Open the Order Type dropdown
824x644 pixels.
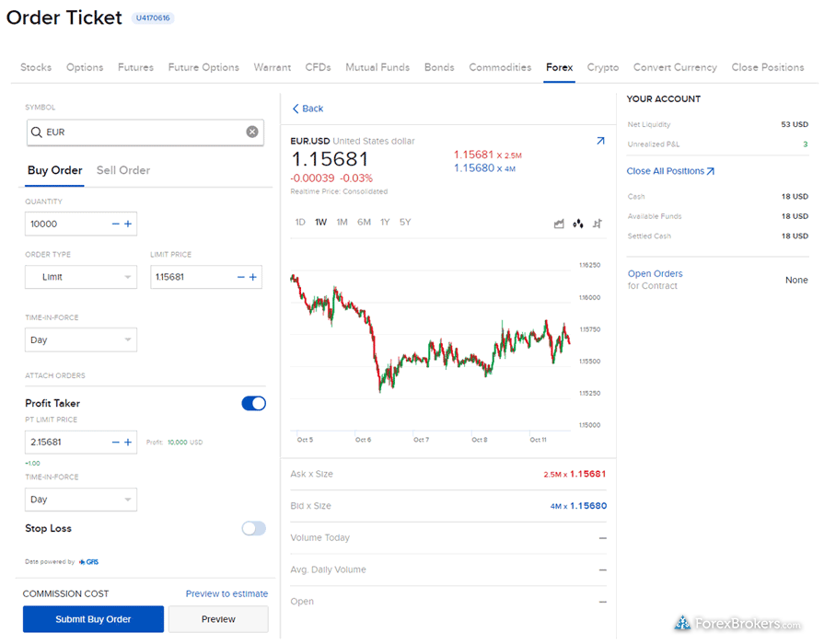tap(81, 277)
